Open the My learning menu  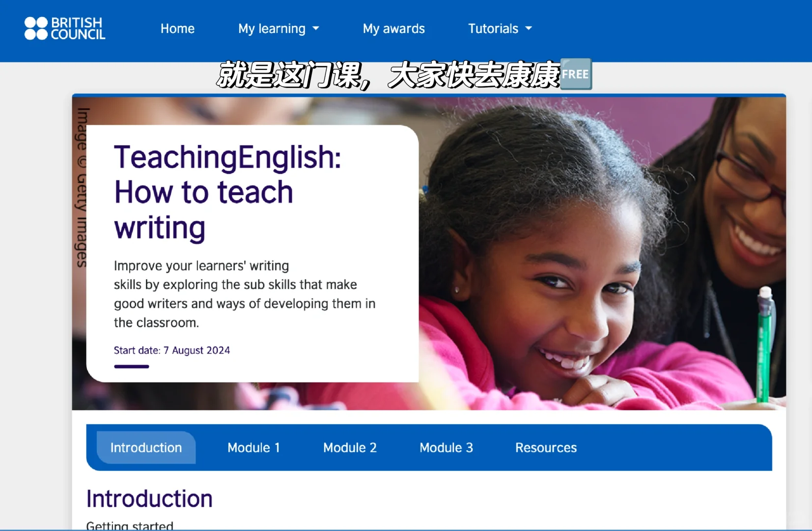tap(279, 29)
